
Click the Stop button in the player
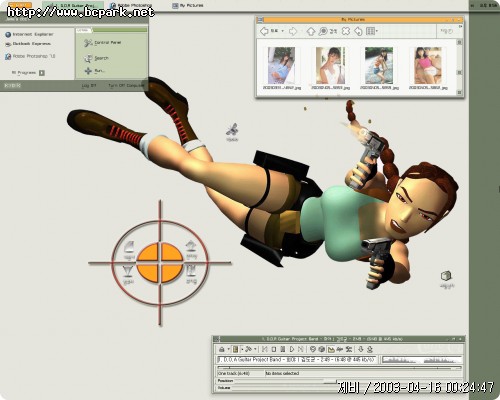(x=274, y=349)
